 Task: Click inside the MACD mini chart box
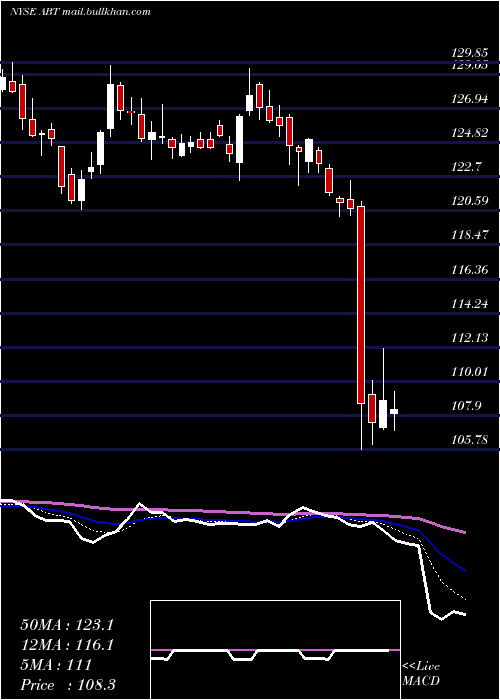click(x=275, y=650)
